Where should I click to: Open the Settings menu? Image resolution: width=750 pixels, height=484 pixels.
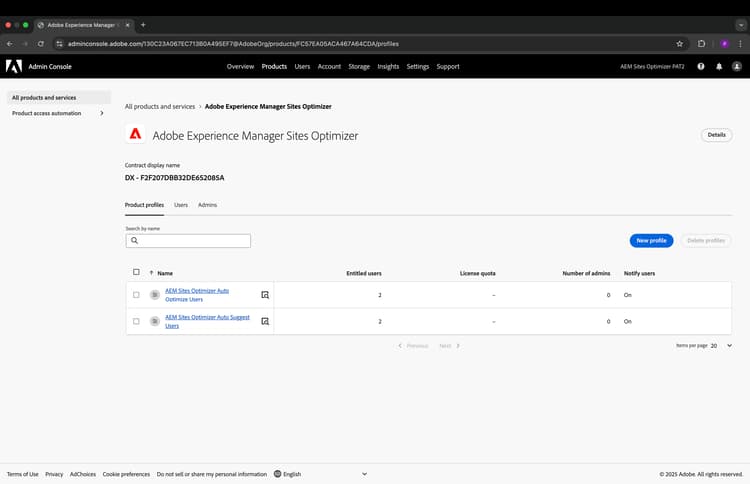[x=418, y=66]
